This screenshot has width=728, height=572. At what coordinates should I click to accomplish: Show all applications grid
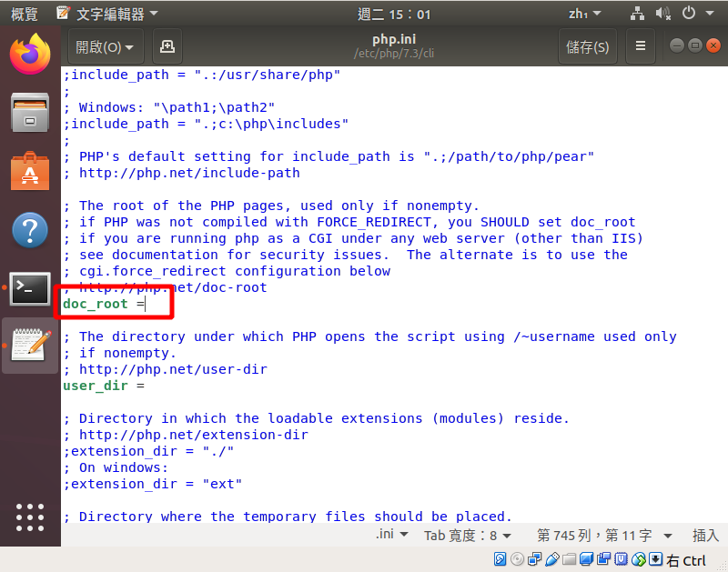click(x=30, y=517)
